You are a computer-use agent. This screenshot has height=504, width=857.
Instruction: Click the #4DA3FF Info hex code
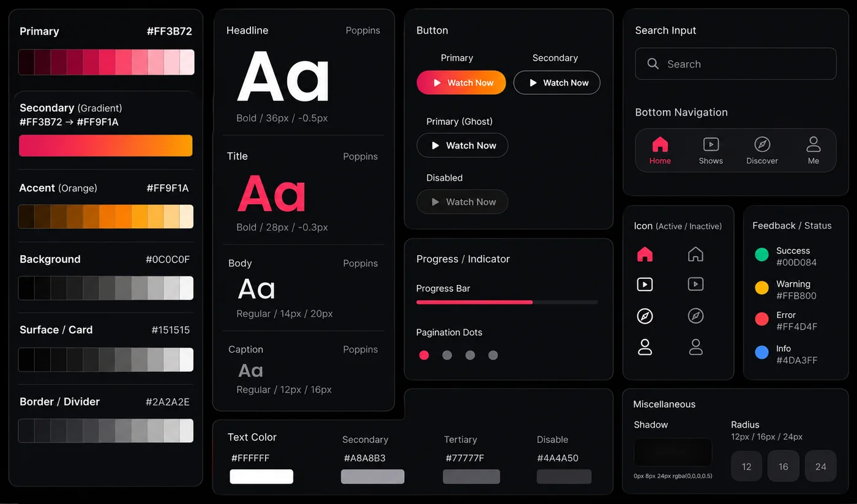(x=797, y=360)
